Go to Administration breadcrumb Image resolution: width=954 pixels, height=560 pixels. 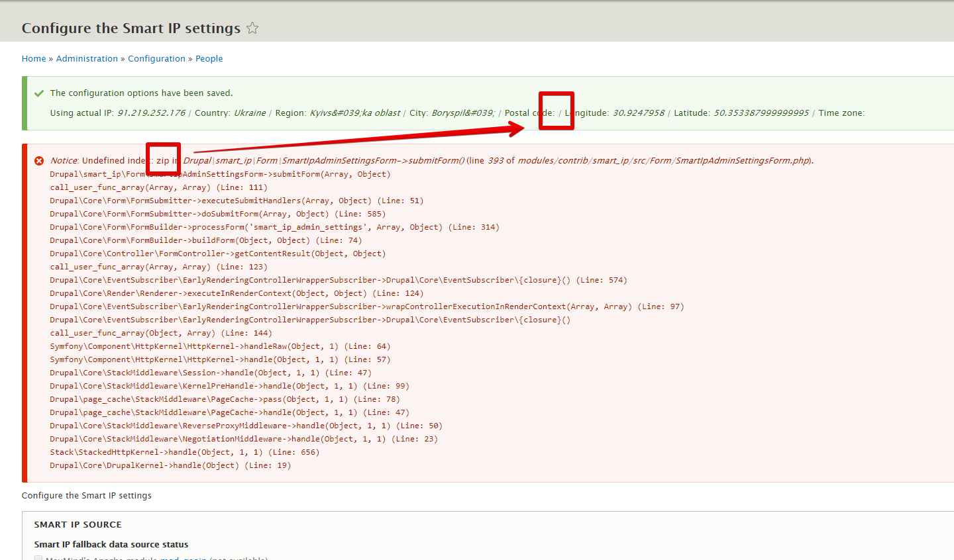point(87,59)
